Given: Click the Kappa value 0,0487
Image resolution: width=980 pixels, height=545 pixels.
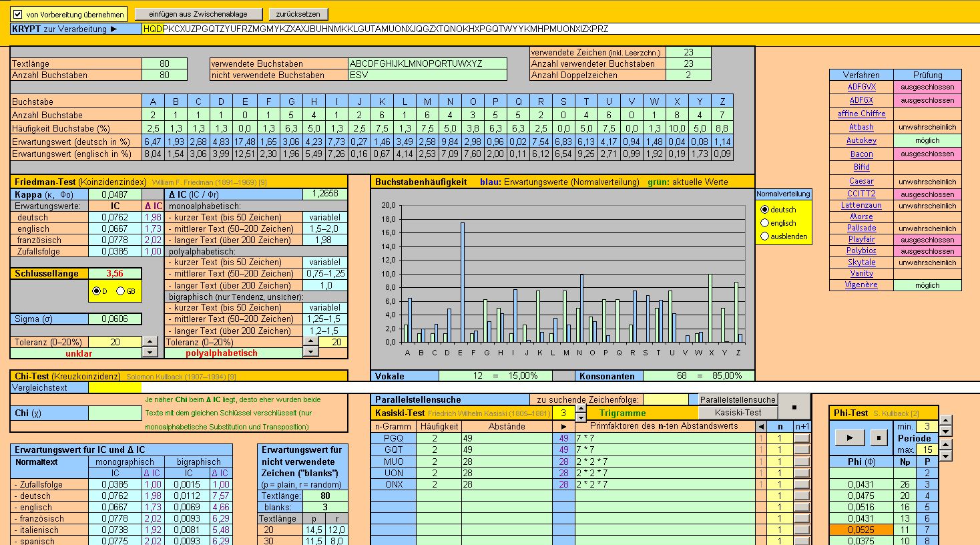Looking at the screenshot, I should tap(115, 194).
